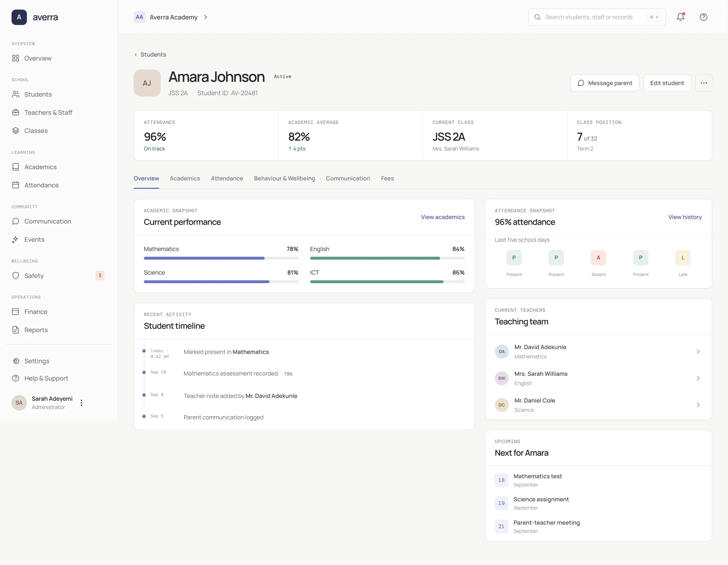Switch to the student Attendance tab
The height and width of the screenshot is (565, 728).
[x=227, y=179]
